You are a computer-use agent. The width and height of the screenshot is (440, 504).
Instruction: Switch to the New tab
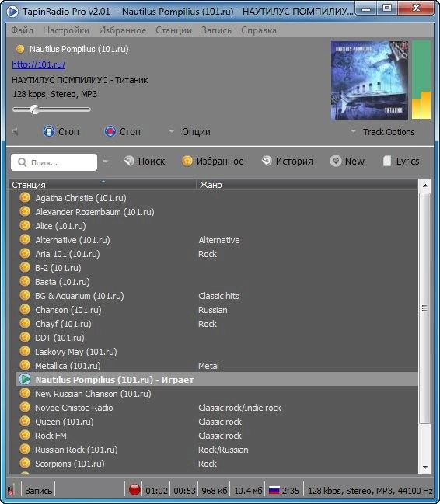click(x=347, y=161)
